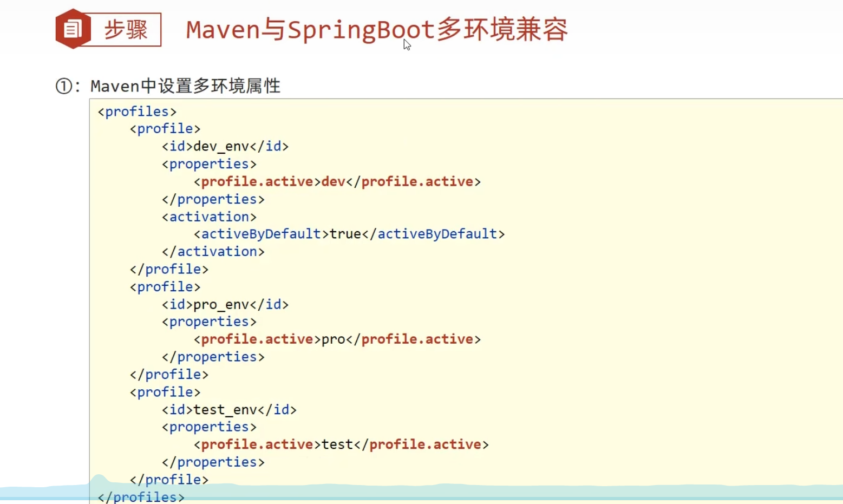Click the profile.active dev property line
This screenshot has height=504, width=843.
[x=337, y=181]
